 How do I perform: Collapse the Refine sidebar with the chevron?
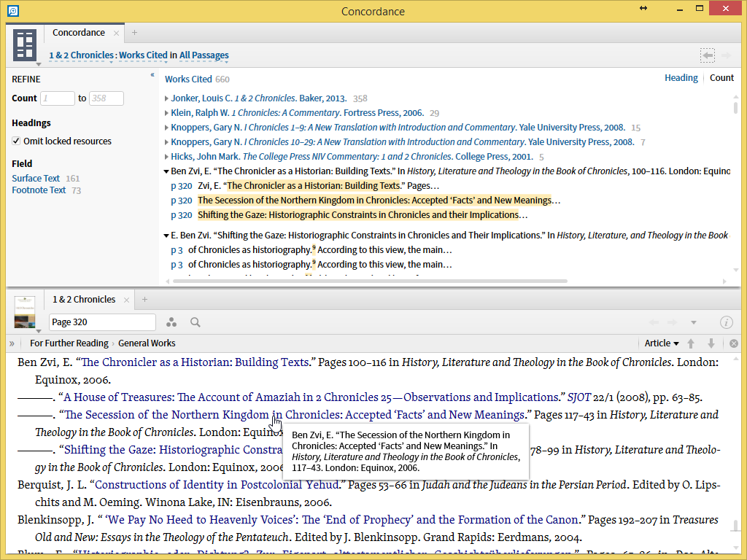152,75
